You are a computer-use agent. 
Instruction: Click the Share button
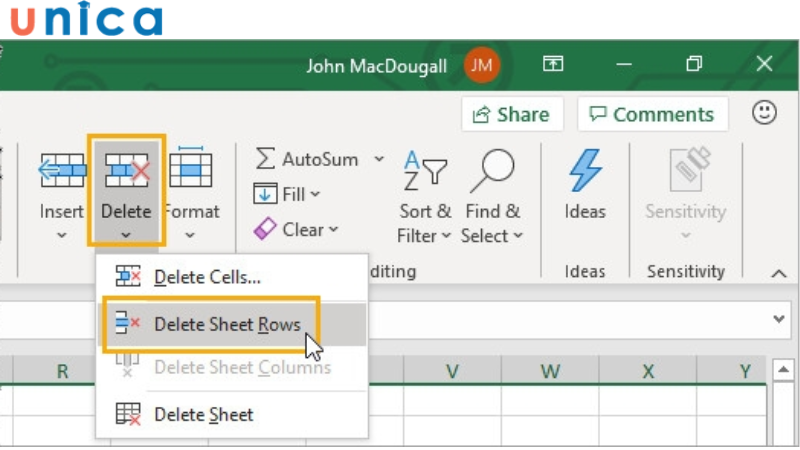(x=512, y=114)
